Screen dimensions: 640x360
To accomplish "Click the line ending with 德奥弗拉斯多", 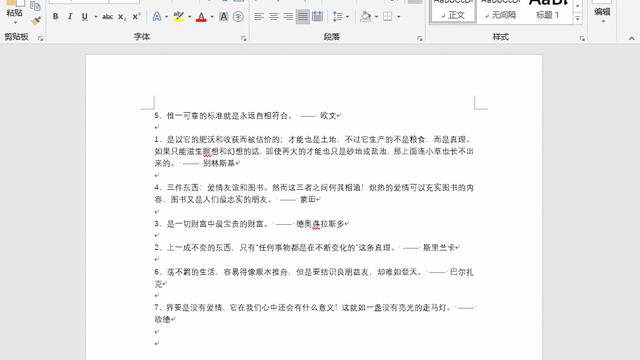I will pyautogui.click(x=251, y=224).
